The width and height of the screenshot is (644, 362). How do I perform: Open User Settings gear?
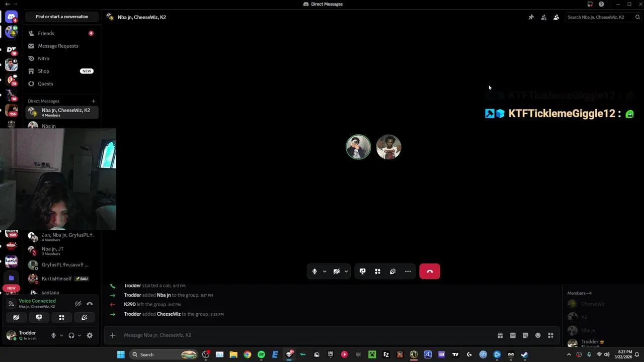click(x=90, y=335)
